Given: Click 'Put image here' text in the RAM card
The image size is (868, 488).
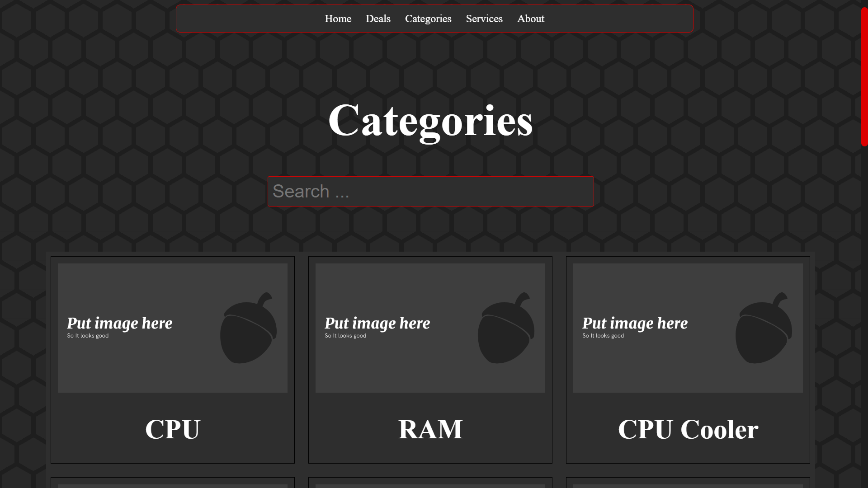Looking at the screenshot, I should (x=377, y=323).
